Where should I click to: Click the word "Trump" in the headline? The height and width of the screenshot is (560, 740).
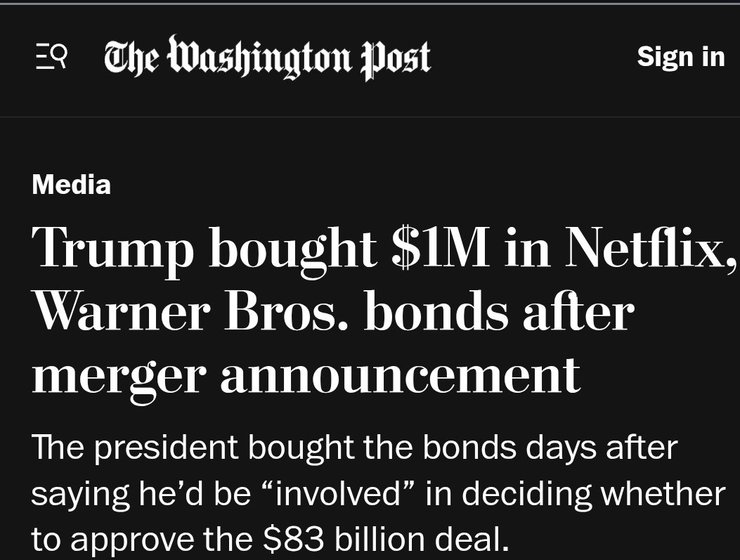112,249
